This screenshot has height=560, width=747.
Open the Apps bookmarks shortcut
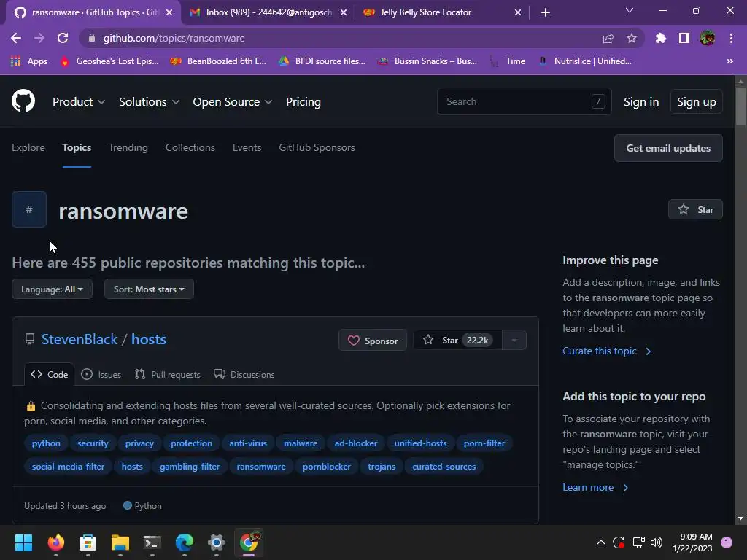click(29, 61)
